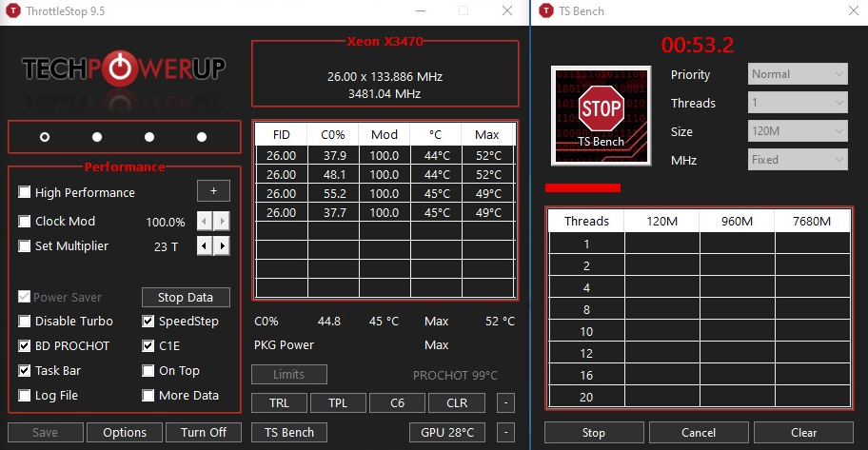Open the Options dialog

coord(125,432)
